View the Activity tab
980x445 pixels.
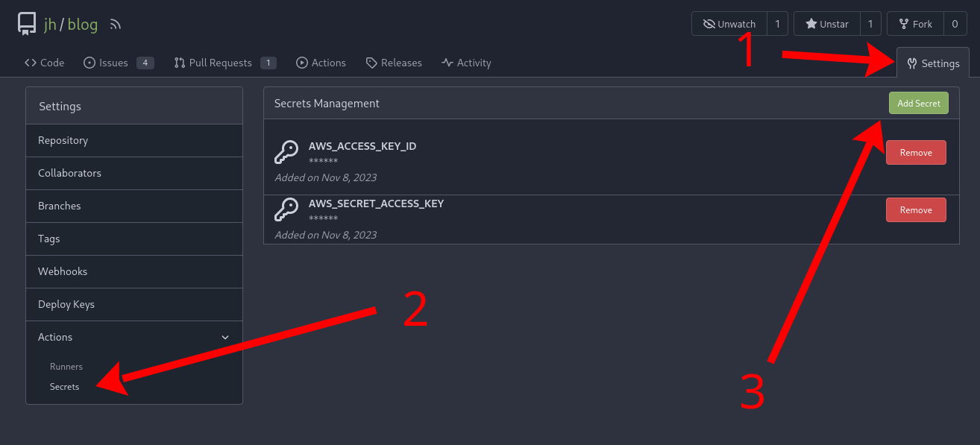[x=466, y=63]
